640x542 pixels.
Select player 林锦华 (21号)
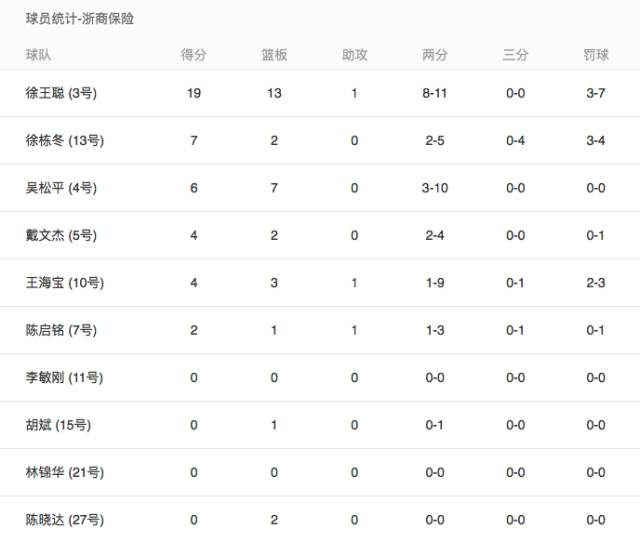(x=64, y=473)
